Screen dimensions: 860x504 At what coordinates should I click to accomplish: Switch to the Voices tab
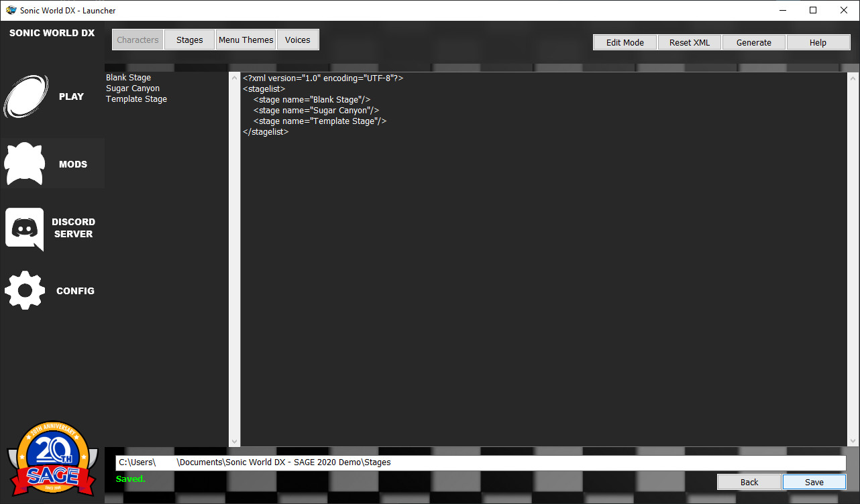297,40
